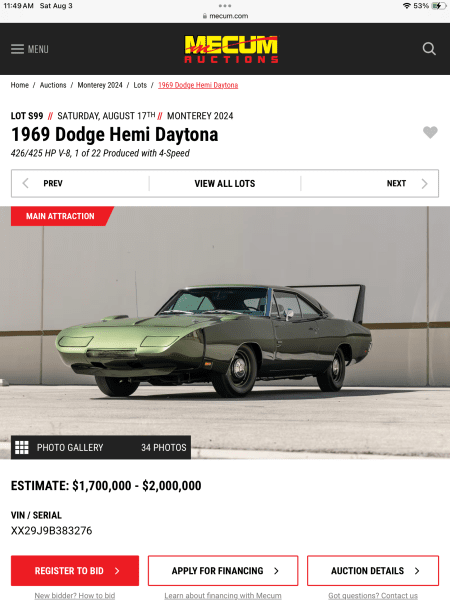
Task: Open Monterey 2024 breadcrumb
Action: tap(100, 85)
